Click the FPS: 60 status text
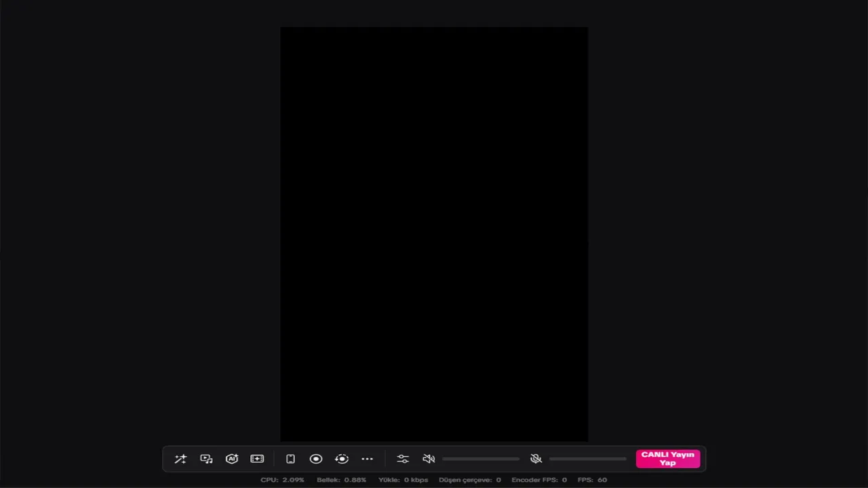This screenshot has height=488, width=868. point(592,480)
